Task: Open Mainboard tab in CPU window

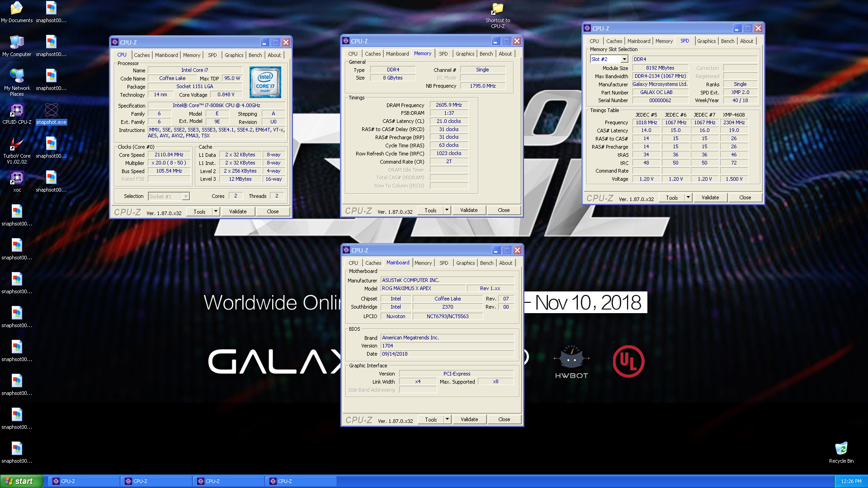Action: [x=166, y=55]
